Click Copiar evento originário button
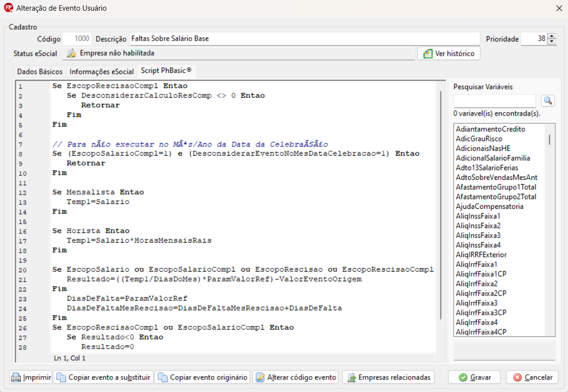 pyautogui.click(x=203, y=377)
